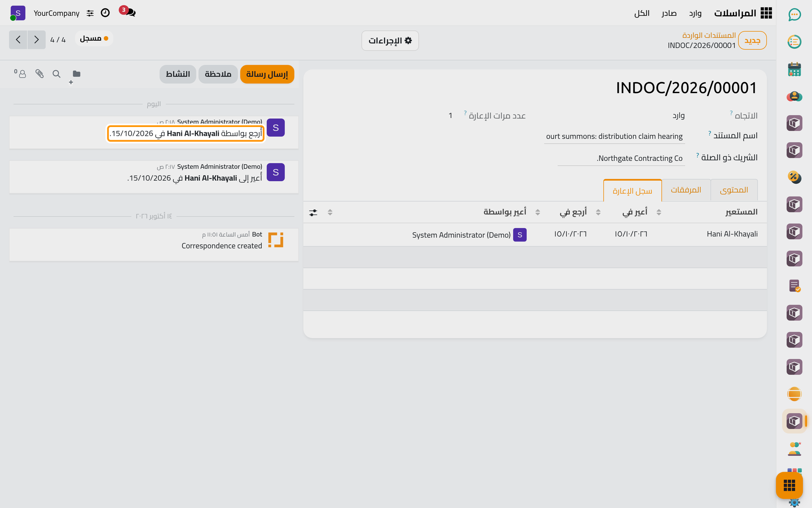
Task: Click the المراسلات app title
Action: tap(735, 13)
